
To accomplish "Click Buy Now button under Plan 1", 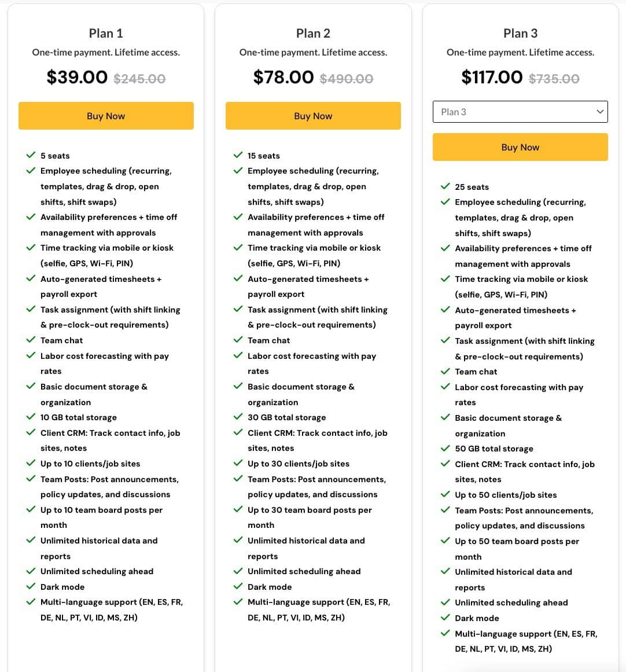I will [106, 116].
